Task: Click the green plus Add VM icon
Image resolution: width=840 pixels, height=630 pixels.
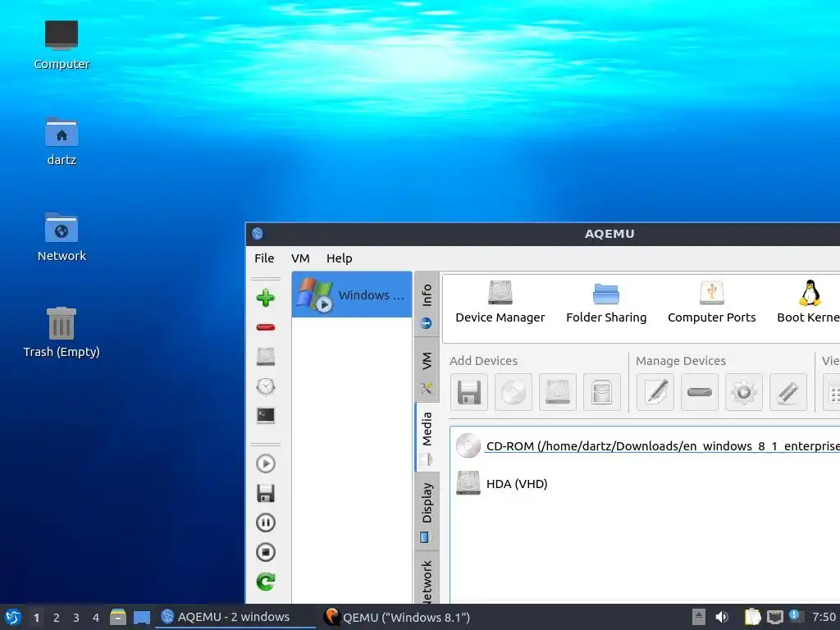Action: pyautogui.click(x=265, y=298)
